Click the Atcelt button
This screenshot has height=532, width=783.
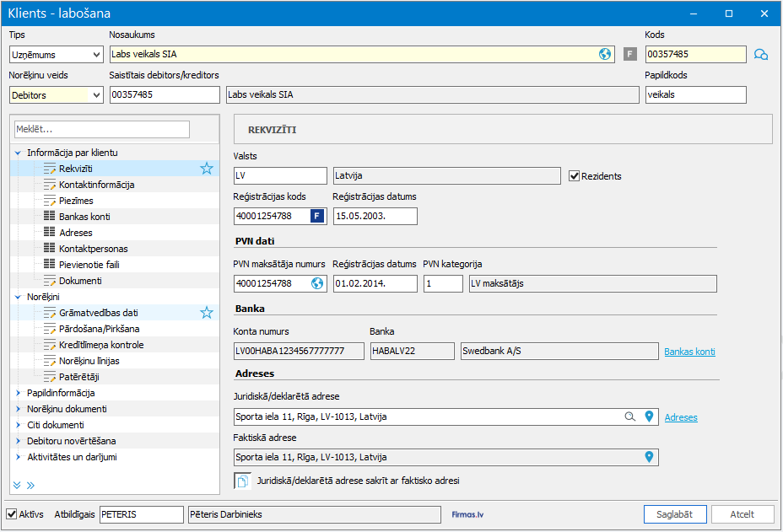742,514
